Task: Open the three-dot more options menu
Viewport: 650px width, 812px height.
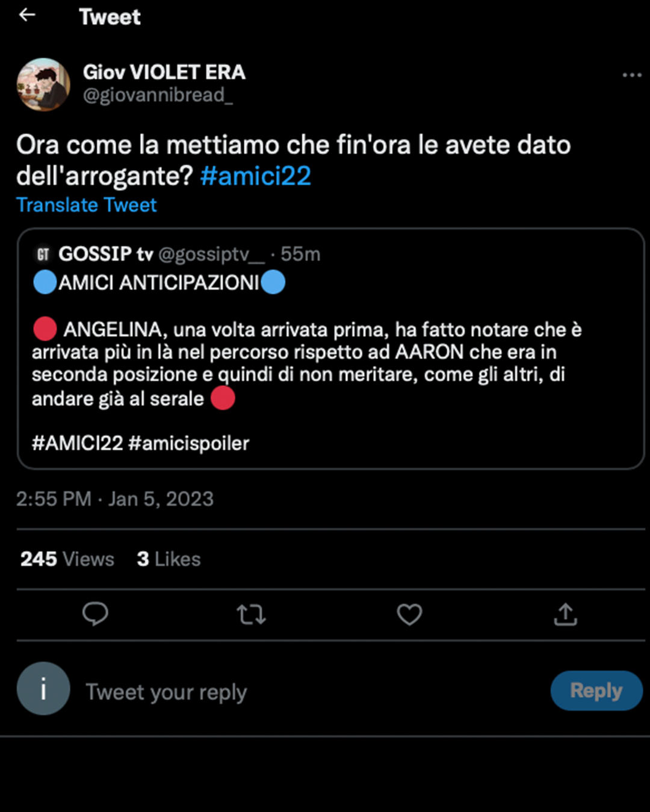Action: coord(631,75)
